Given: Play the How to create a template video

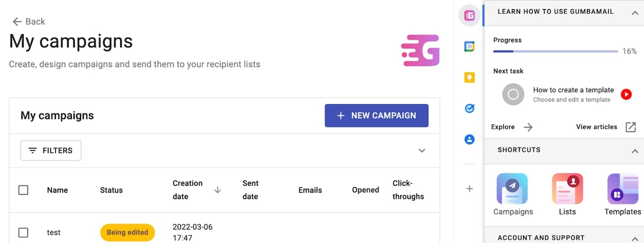Looking at the screenshot, I should [x=626, y=94].
